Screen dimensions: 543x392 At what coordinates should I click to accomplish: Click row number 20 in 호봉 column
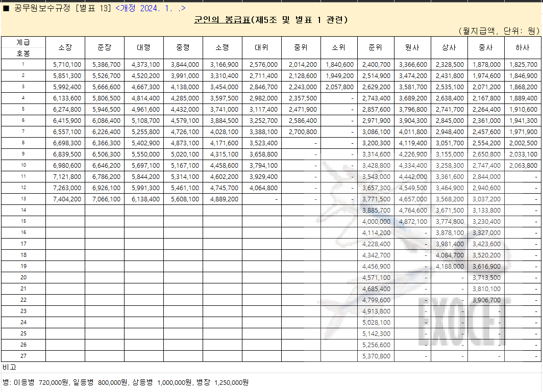(23, 277)
